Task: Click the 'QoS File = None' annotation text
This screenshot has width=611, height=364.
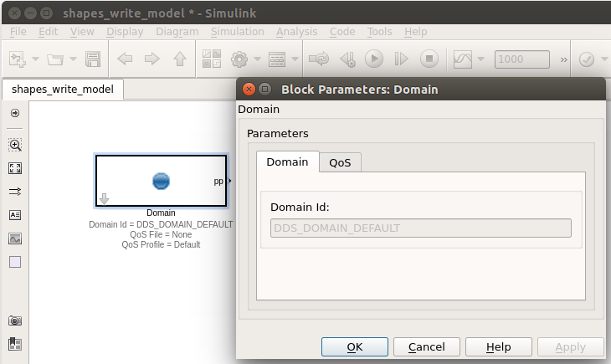Action: [161, 234]
